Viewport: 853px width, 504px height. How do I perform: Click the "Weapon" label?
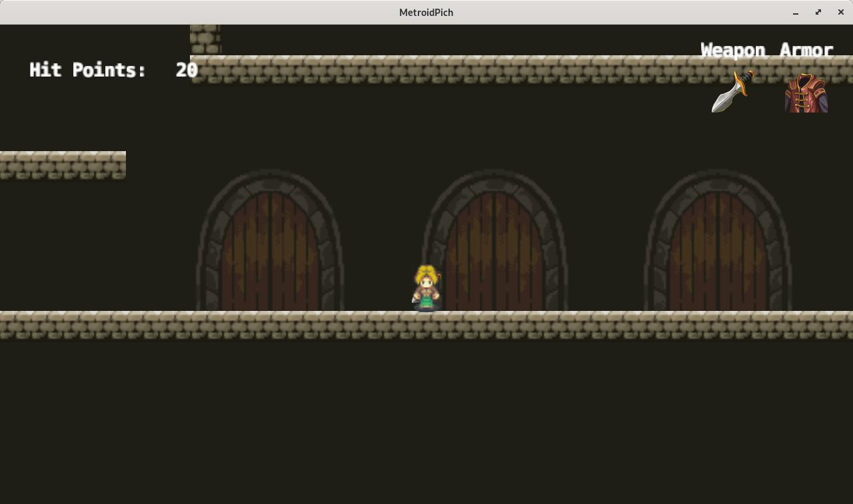tap(733, 51)
